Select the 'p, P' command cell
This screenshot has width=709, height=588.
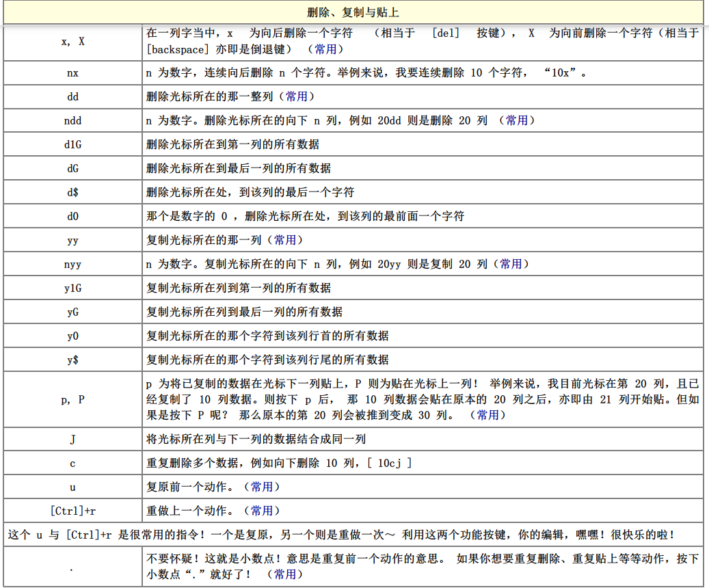[72, 399]
